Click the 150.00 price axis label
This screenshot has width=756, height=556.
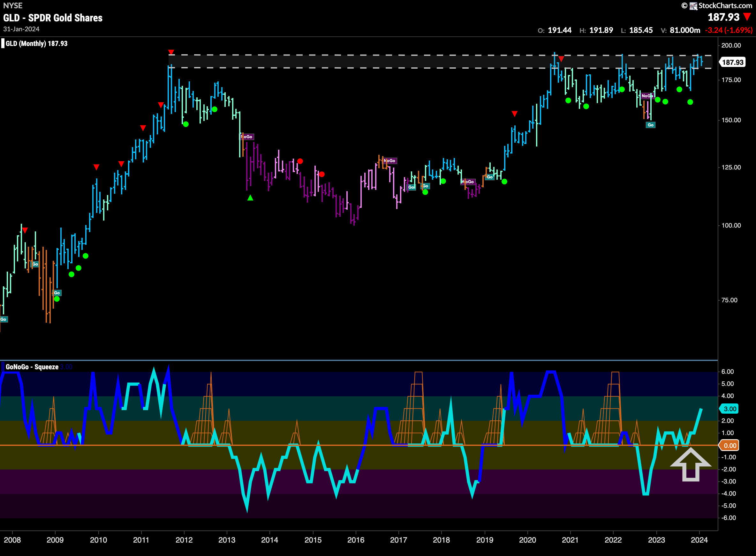point(731,120)
